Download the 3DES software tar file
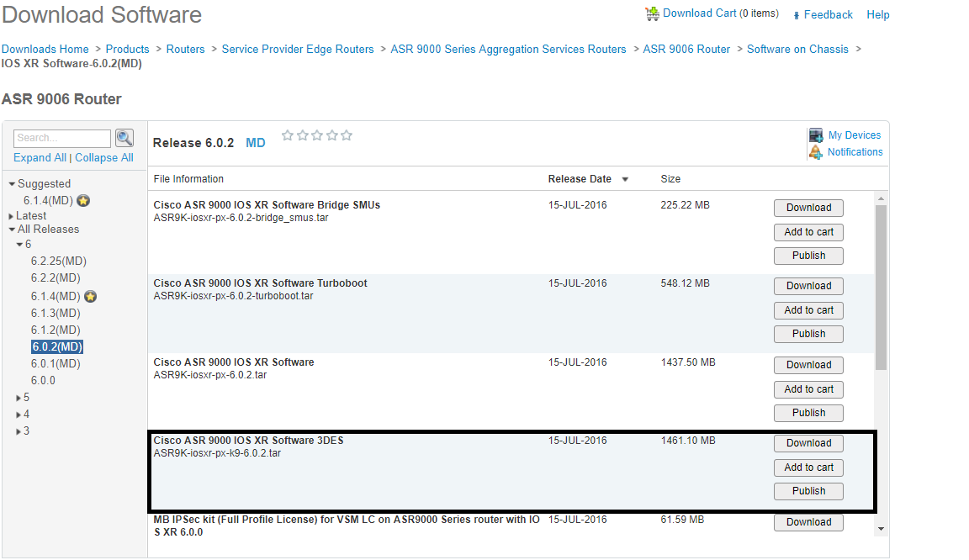The width and height of the screenshot is (969, 560). coord(808,443)
